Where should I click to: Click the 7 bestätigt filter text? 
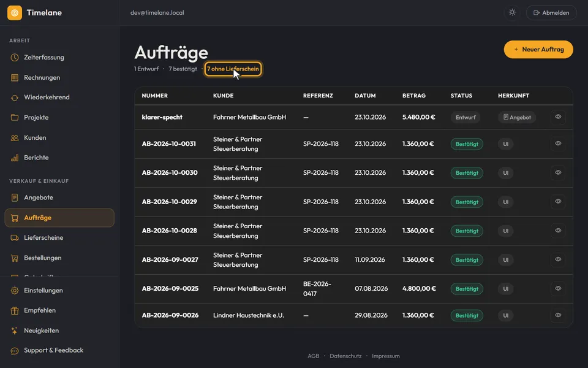[x=183, y=69]
